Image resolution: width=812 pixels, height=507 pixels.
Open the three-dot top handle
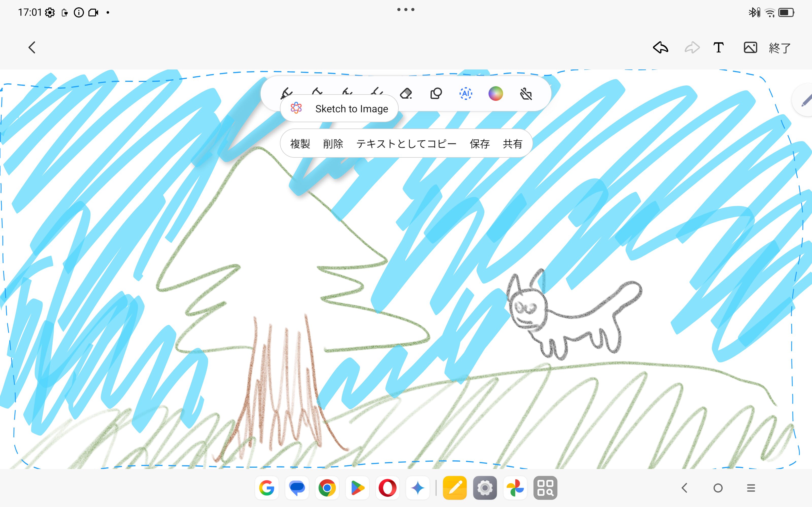pos(406,10)
